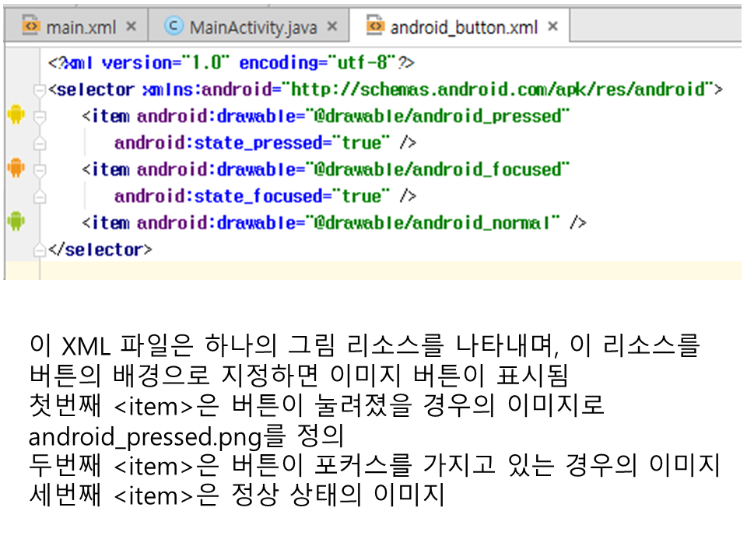This screenshot has height=560, width=747.
Task: Select the android_button.xml tab
Action: point(464,27)
